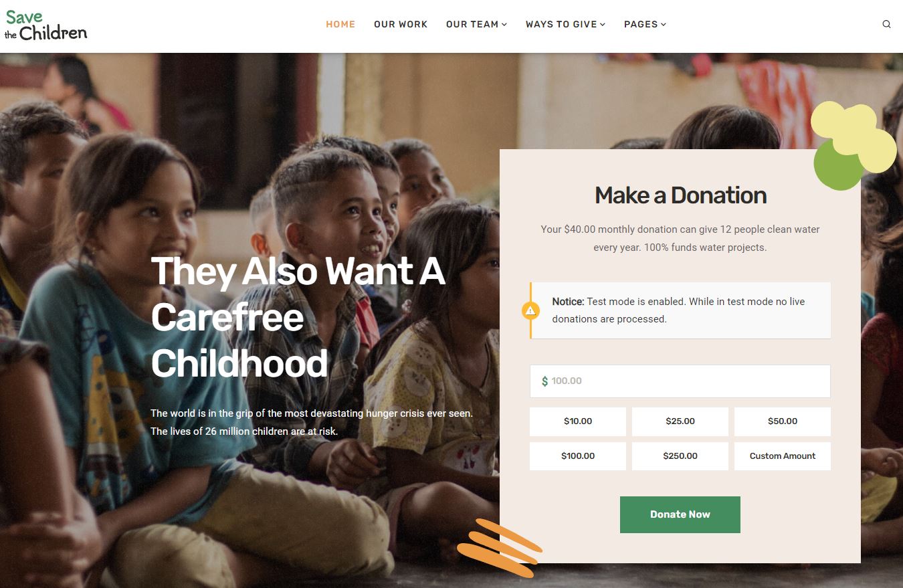Click the dollar sign currency symbol
903x588 pixels.
[544, 381]
